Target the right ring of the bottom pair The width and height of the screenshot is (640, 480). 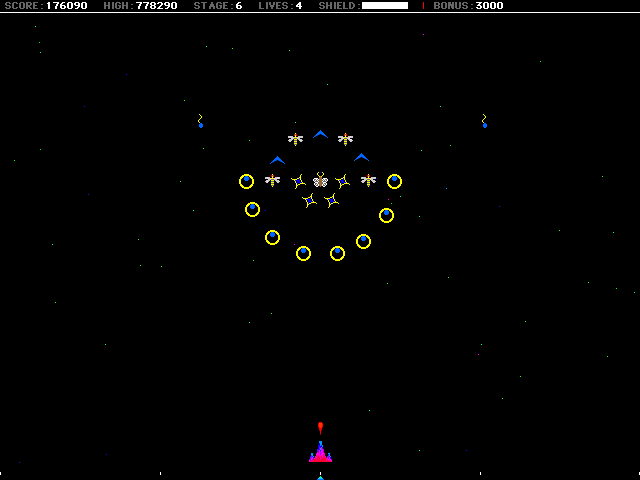coord(338,253)
